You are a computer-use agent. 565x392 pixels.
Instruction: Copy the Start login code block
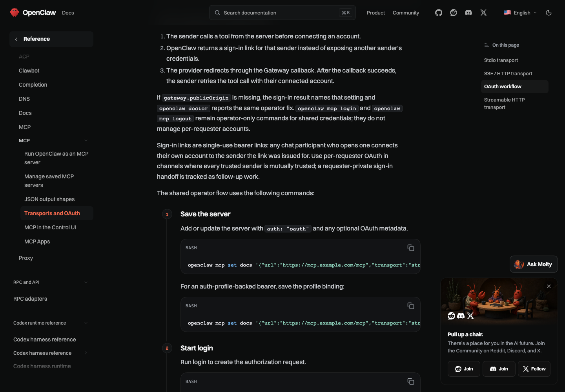[411, 381]
